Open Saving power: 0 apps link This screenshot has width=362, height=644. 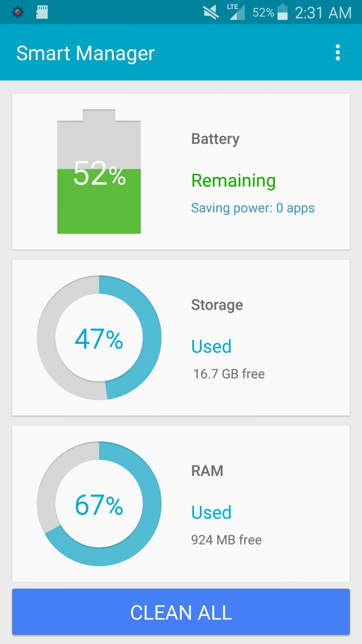click(253, 208)
